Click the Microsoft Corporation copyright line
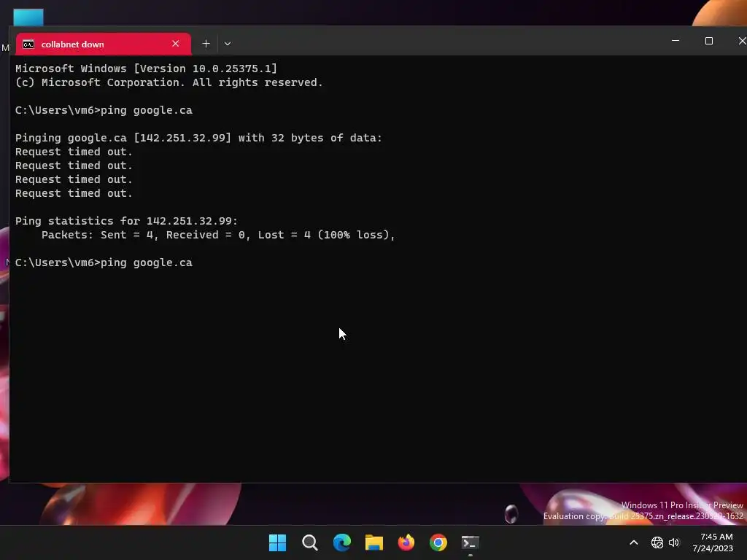 point(169,82)
